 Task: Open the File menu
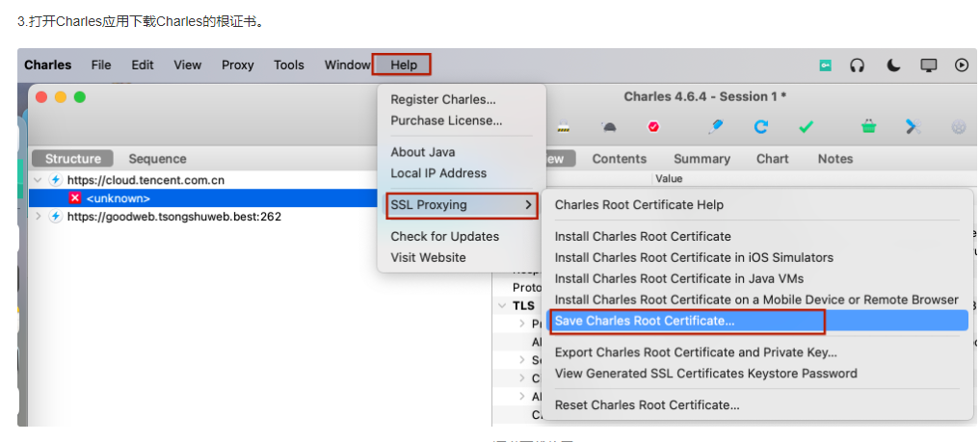(101, 65)
